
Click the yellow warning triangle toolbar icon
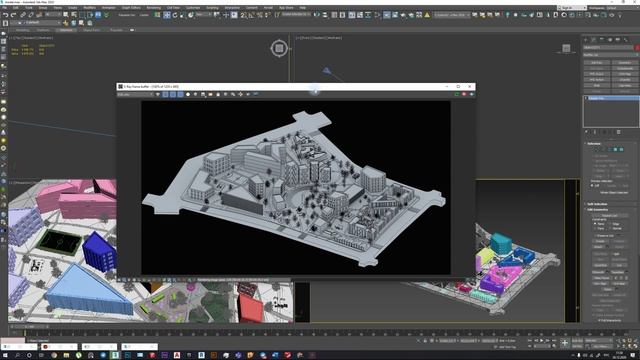(427, 15)
